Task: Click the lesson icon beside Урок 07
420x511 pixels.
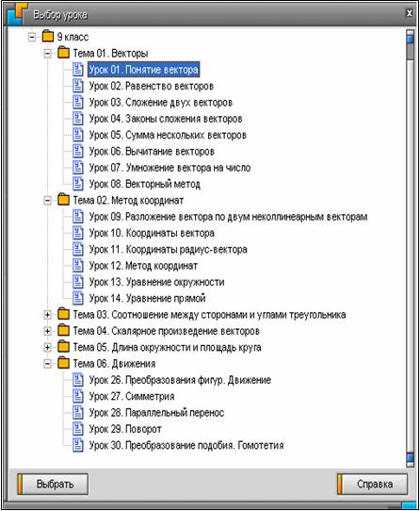Action: pyautogui.click(x=78, y=167)
